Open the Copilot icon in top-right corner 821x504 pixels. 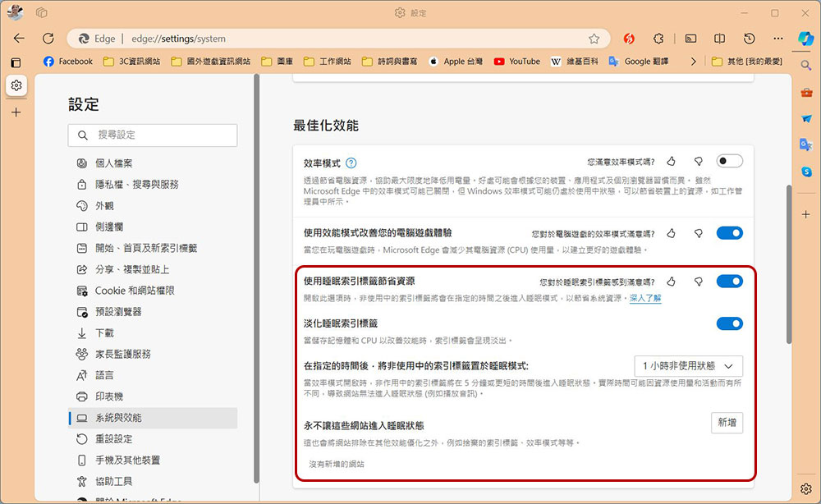(805, 39)
